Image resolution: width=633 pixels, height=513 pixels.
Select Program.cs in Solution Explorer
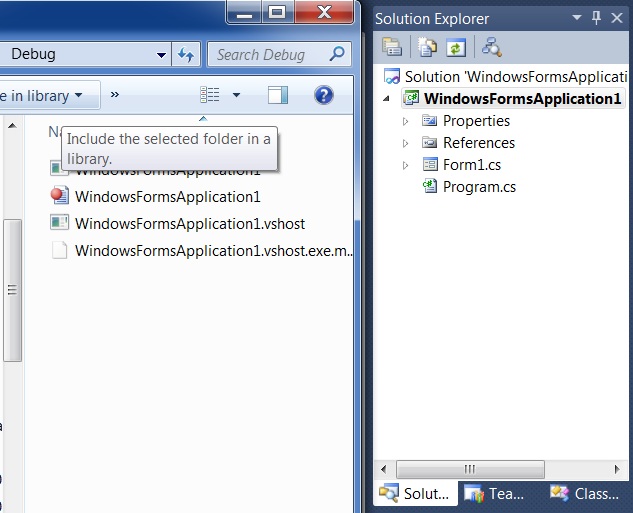(479, 186)
